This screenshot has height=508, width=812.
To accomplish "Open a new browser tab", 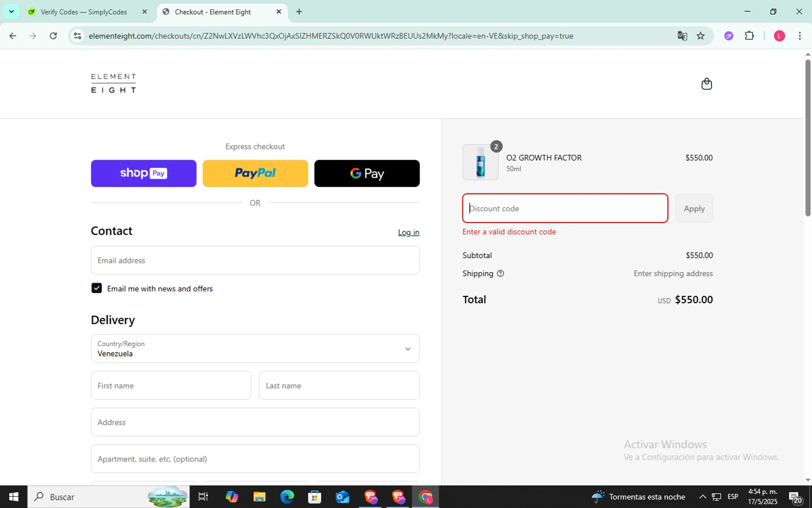I will pos(299,11).
